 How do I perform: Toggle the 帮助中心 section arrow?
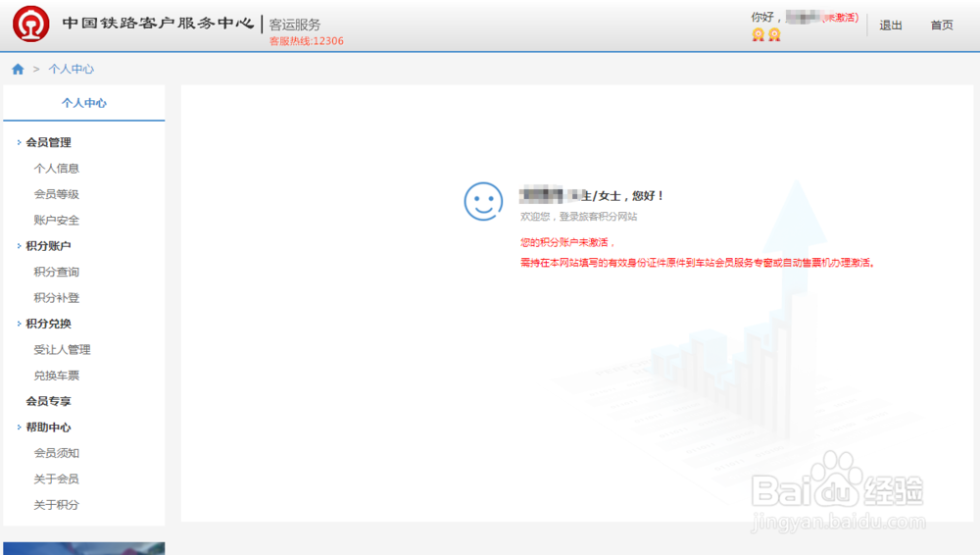19,428
